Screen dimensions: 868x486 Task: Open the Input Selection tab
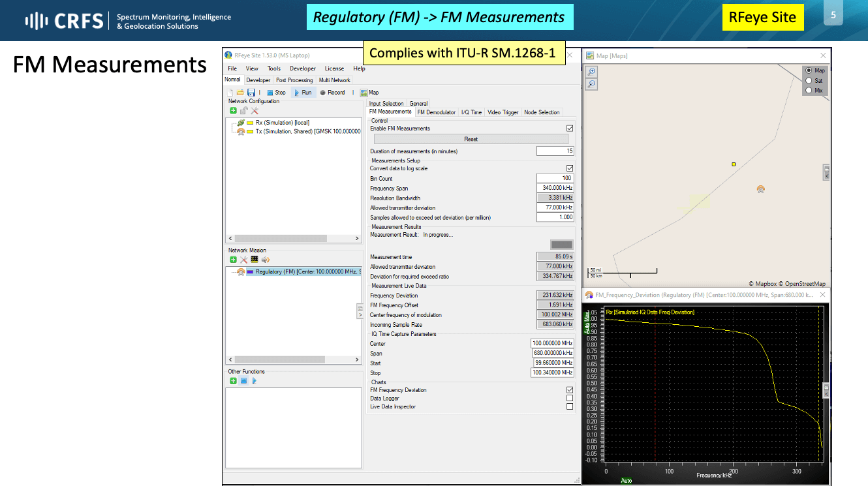click(x=386, y=103)
